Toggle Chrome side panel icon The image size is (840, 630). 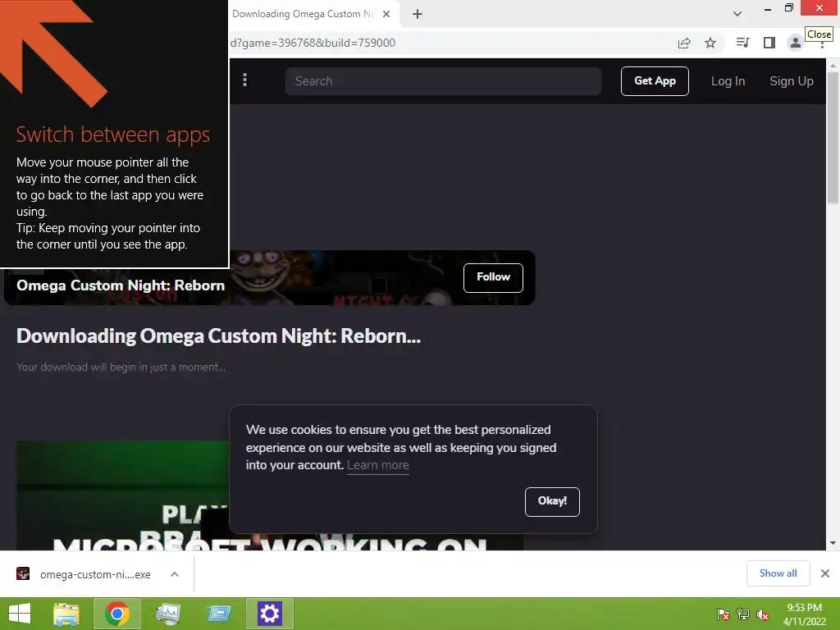[769, 43]
